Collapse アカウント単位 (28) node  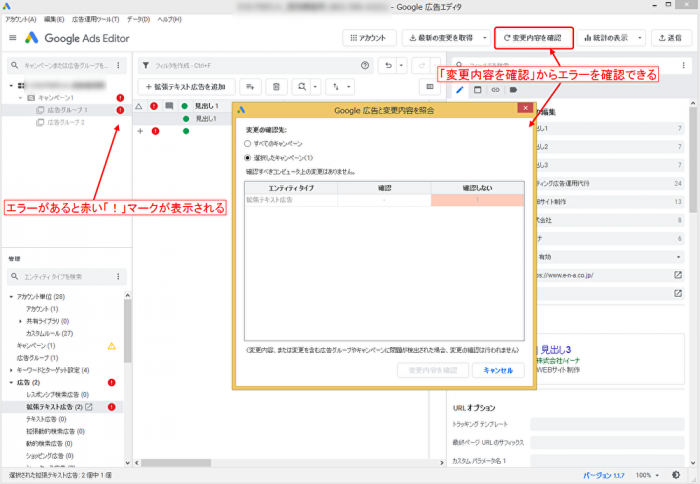pyautogui.click(x=11, y=297)
